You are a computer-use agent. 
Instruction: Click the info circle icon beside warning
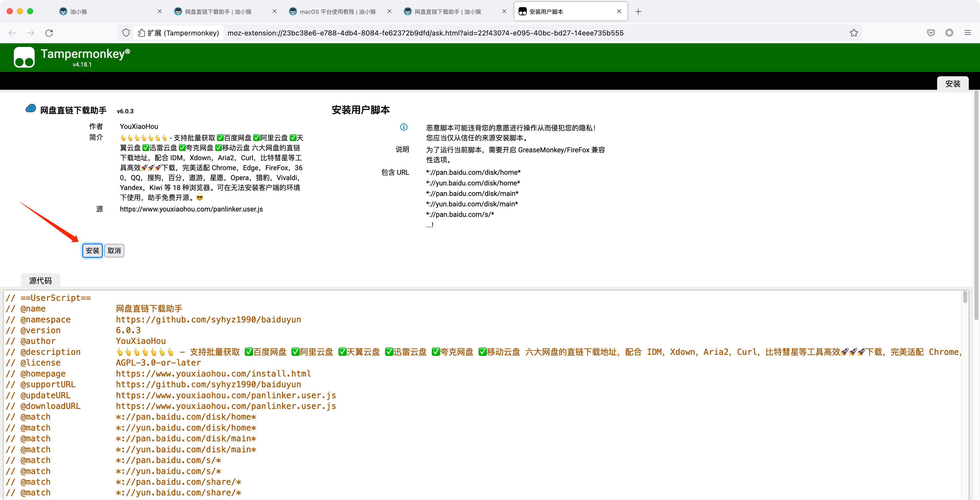(404, 127)
